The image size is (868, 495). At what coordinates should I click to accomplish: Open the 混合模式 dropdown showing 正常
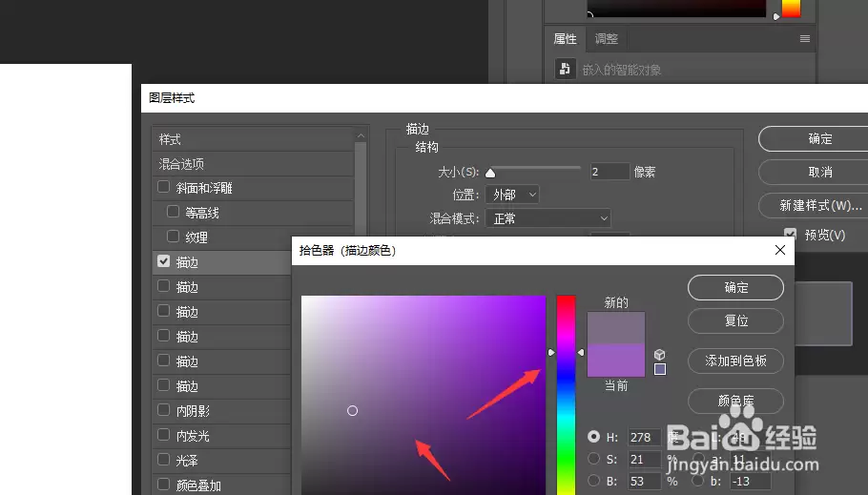coord(548,218)
